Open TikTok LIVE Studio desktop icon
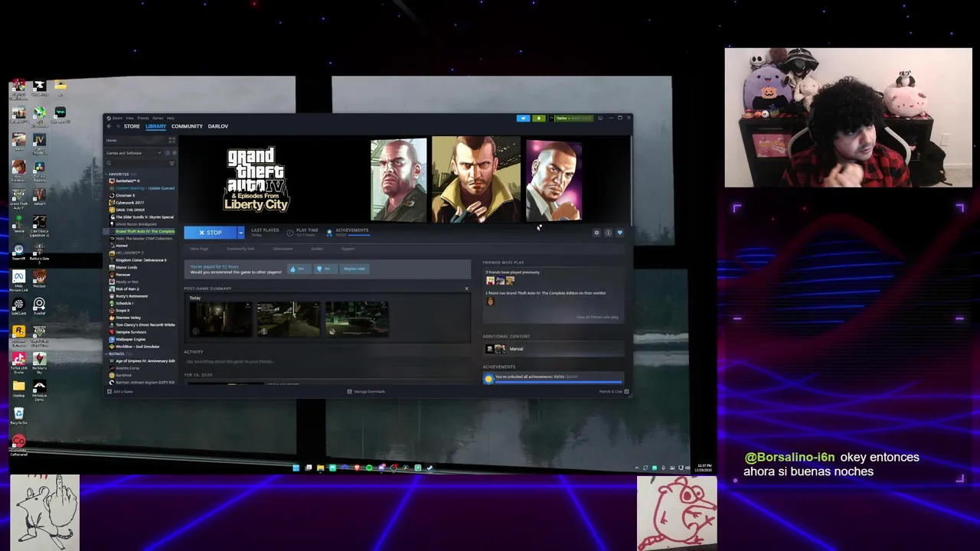Viewport: 980px width, 551px height. click(18, 362)
